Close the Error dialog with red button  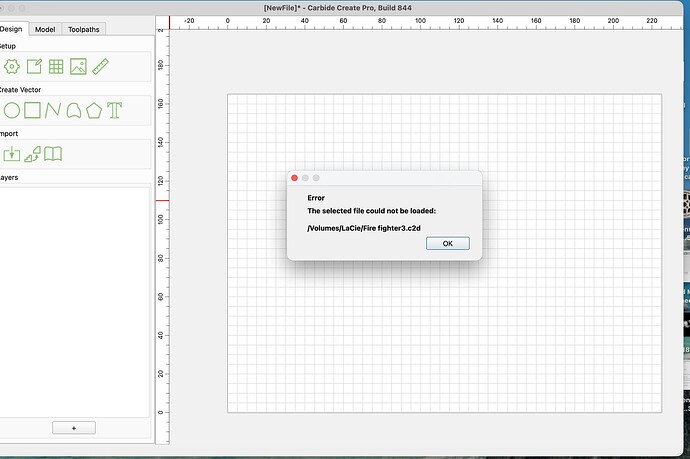[294, 178]
